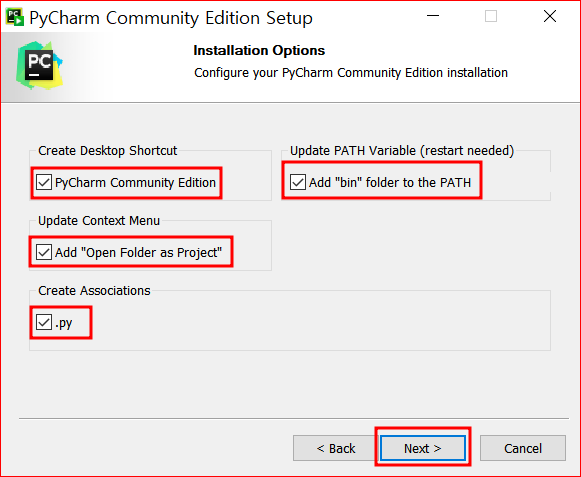
Task: Uncheck PyCharm Community Edition desktop shortcut checkbox
Action: 44,182
